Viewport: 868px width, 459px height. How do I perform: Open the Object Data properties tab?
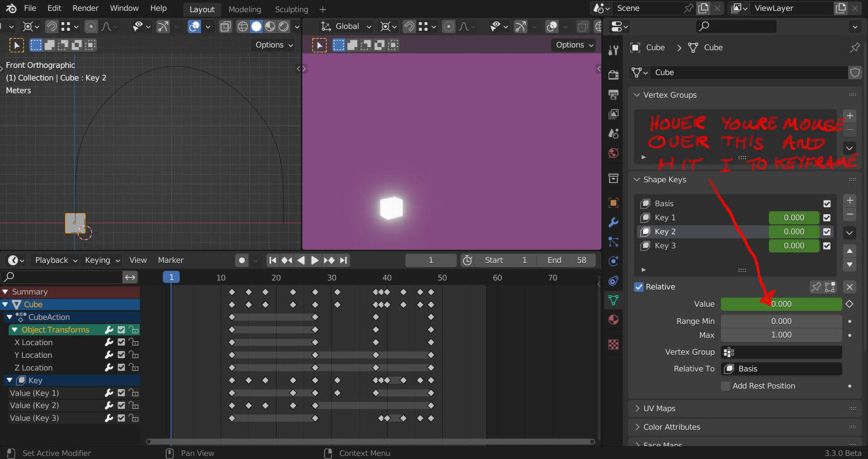click(x=613, y=301)
